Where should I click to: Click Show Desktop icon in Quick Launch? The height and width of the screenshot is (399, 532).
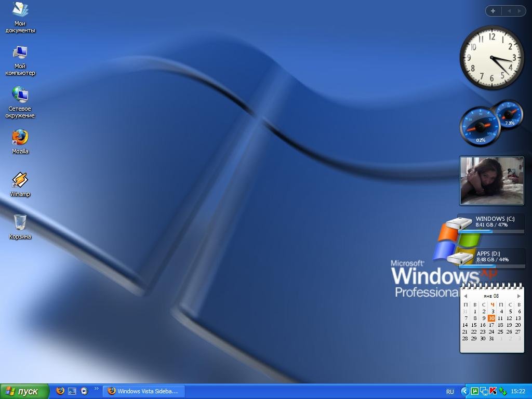pos(72,391)
